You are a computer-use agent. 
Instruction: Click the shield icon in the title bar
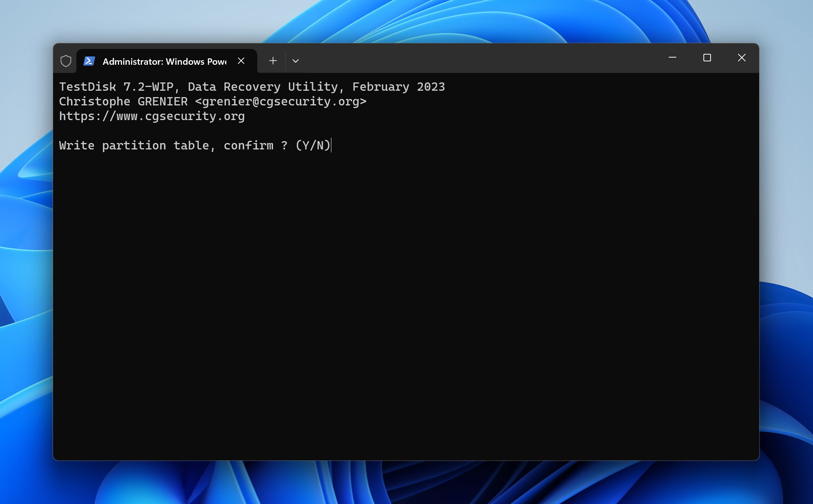coord(66,61)
